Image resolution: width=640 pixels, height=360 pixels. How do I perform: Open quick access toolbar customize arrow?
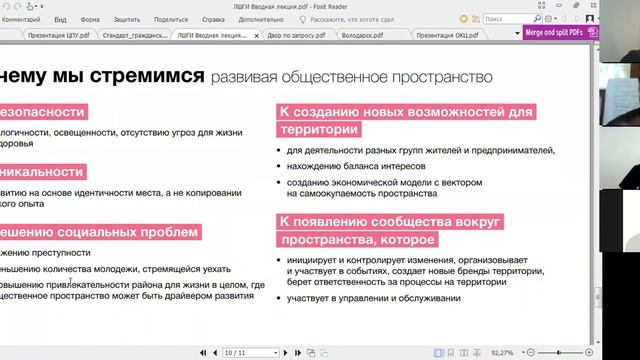42,7
